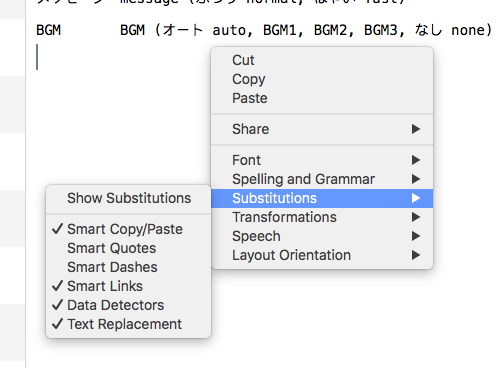Enable Smart Dashes substitution
This screenshot has width=503, height=368.
pyautogui.click(x=129, y=267)
